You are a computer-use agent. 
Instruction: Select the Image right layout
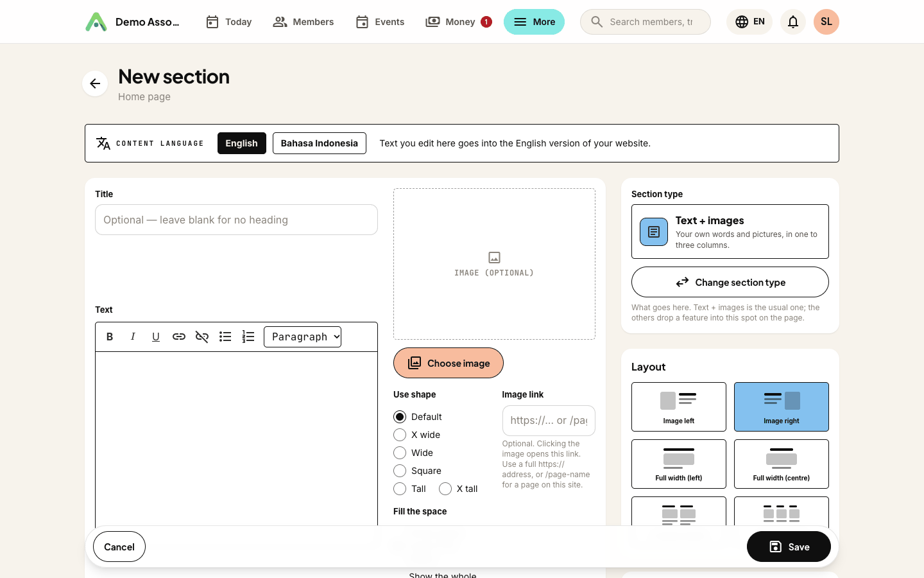(782, 407)
